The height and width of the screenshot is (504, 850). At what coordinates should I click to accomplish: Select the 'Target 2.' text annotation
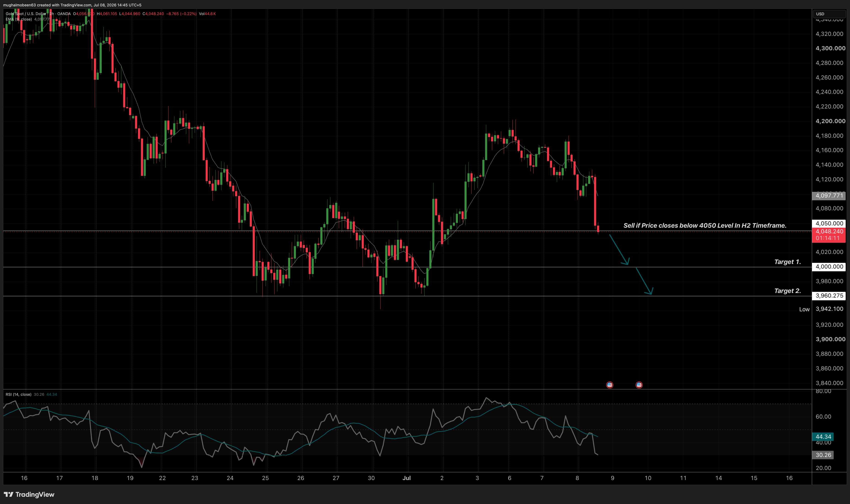pyautogui.click(x=787, y=291)
